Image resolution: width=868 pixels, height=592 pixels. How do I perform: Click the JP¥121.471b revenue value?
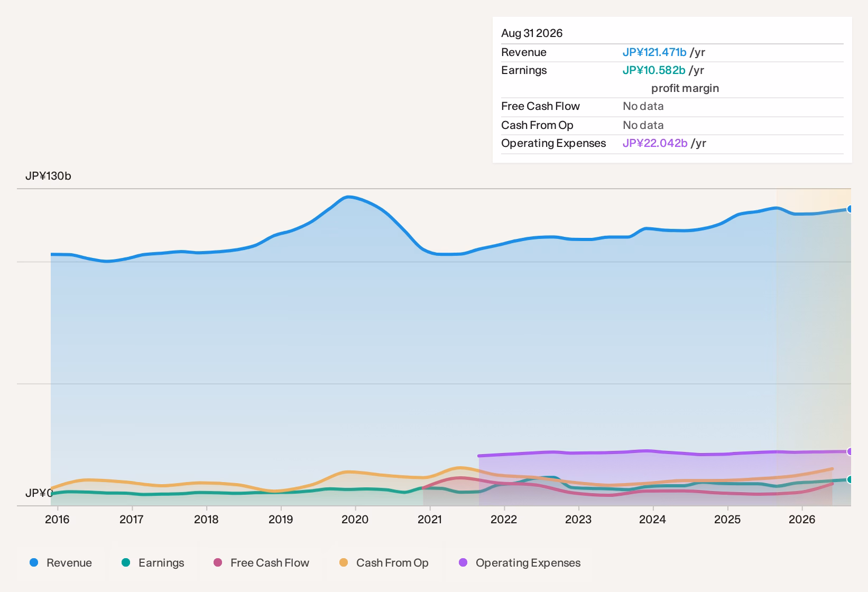coord(654,52)
